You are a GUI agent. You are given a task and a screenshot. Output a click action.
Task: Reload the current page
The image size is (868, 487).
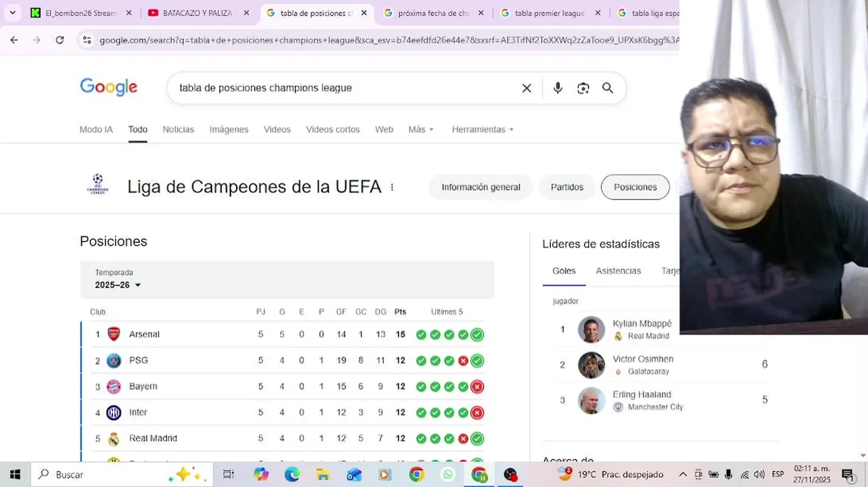pos(59,40)
